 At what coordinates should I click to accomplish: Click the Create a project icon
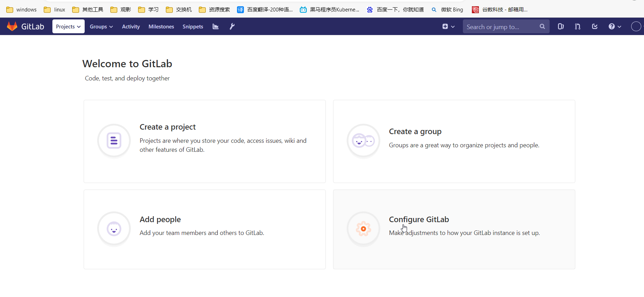(114, 140)
